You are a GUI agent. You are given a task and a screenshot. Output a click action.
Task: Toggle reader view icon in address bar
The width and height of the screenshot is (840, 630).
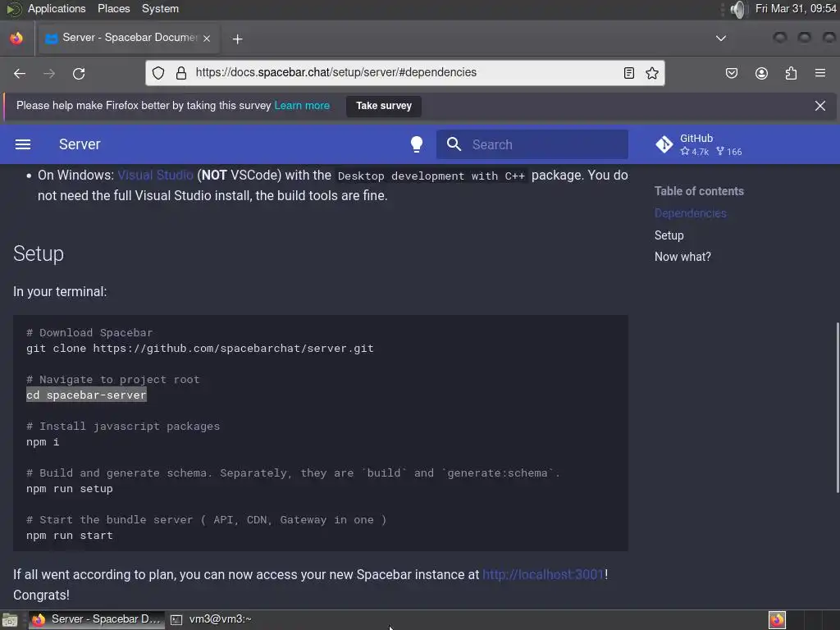tap(629, 73)
